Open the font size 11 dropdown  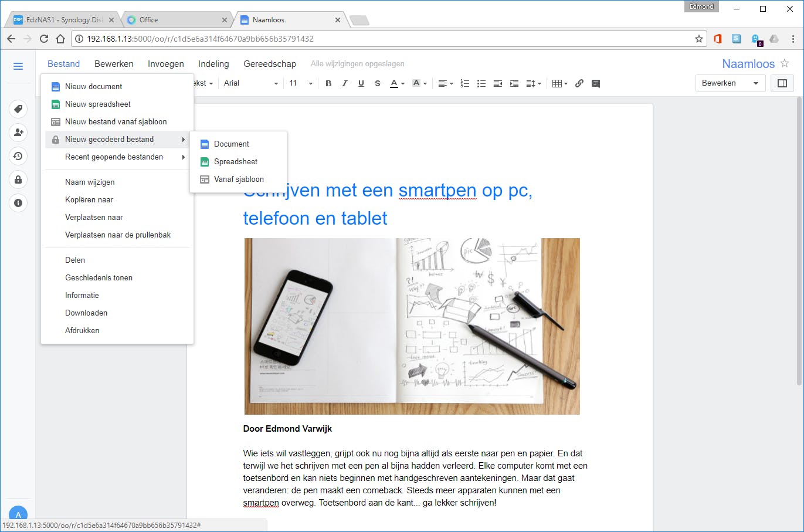301,83
